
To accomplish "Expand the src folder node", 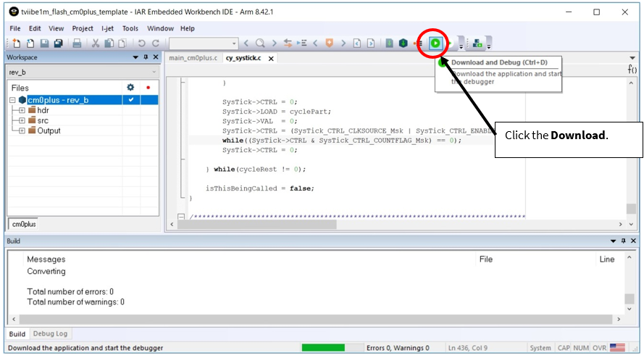I will coord(22,120).
